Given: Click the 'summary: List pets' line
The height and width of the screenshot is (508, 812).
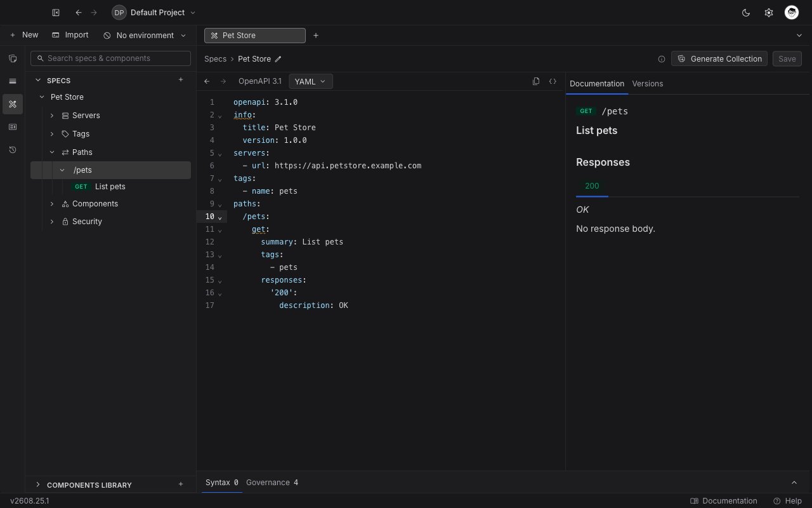Looking at the screenshot, I should 302,242.
